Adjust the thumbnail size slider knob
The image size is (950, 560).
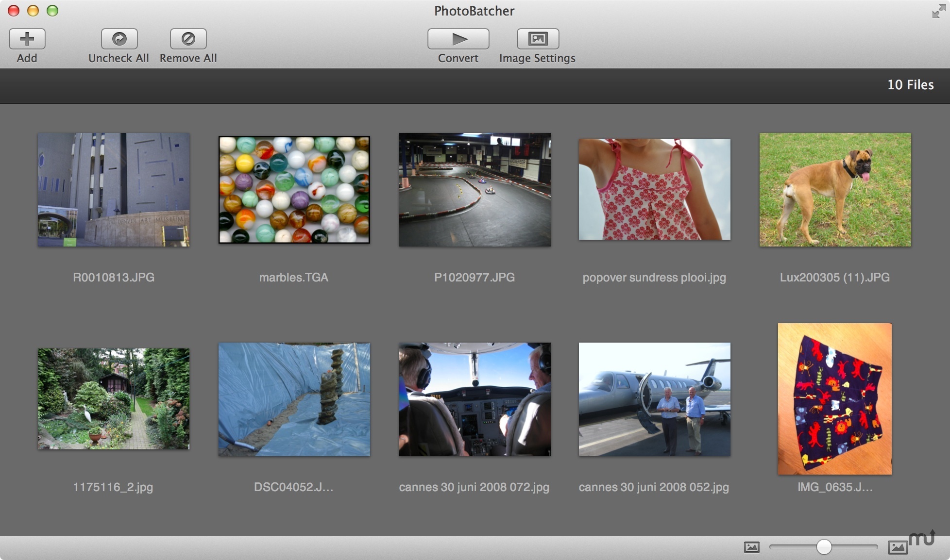click(824, 547)
